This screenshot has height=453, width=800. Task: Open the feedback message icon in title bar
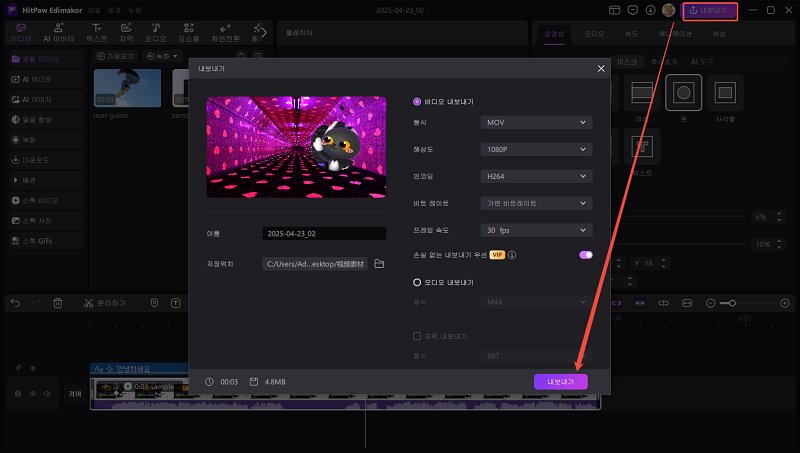(633, 10)
